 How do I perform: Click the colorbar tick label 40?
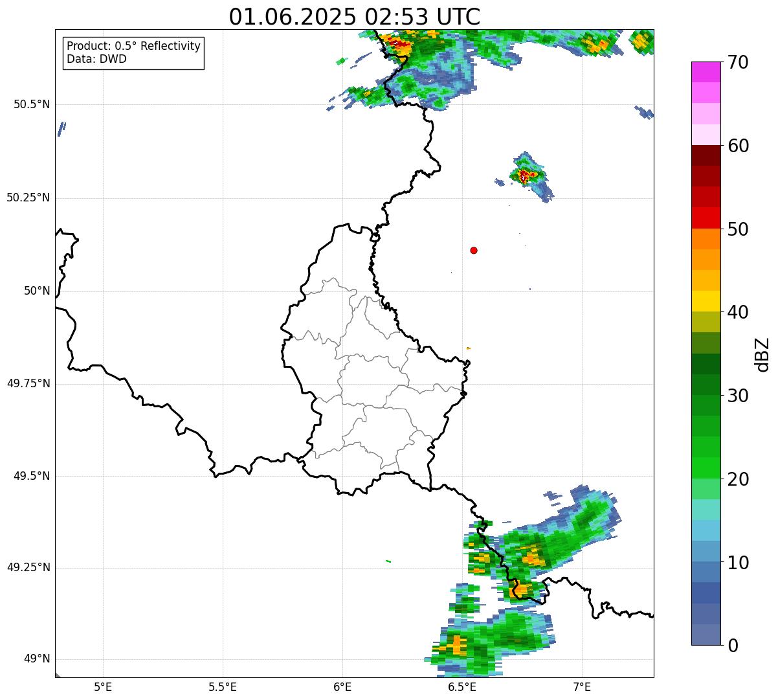[738, 312]
